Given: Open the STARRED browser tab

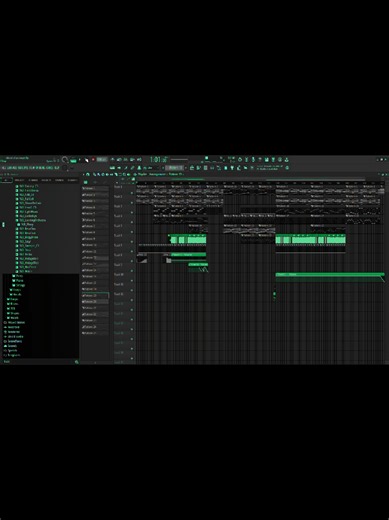Looking at the screenshot, I should tap(59, 180).
